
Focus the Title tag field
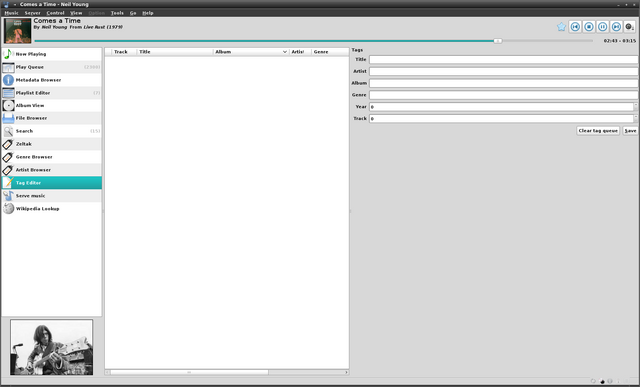pos(504,60)
